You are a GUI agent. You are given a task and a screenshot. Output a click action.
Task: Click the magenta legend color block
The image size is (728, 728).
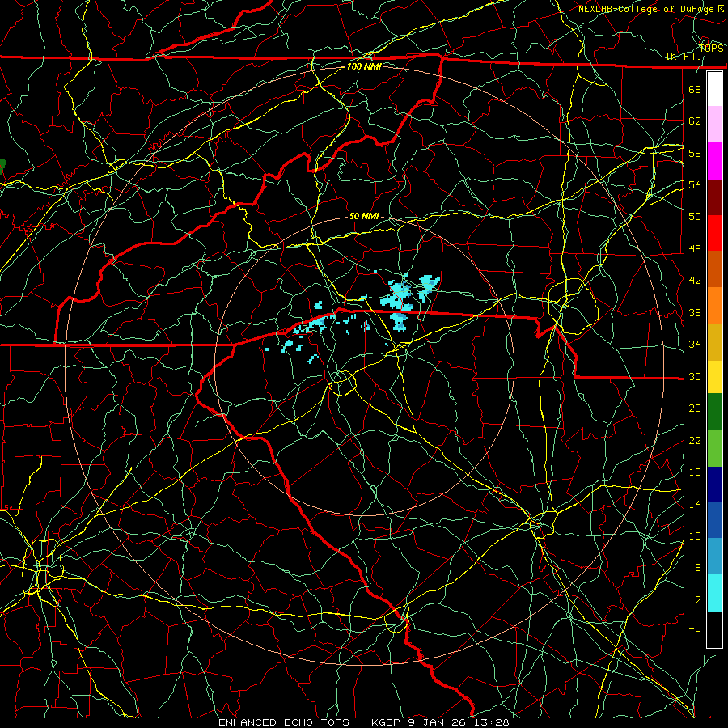coord(714,161)
